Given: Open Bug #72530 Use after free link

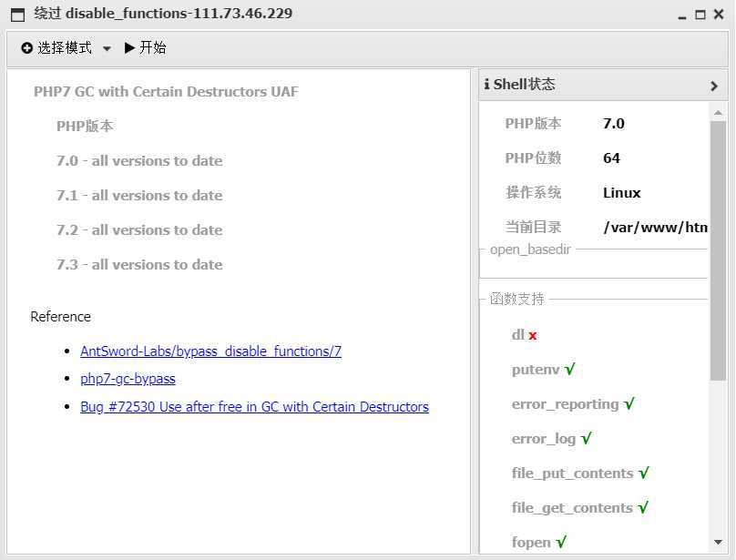Looking at the screenshot, I should (254, 406).
